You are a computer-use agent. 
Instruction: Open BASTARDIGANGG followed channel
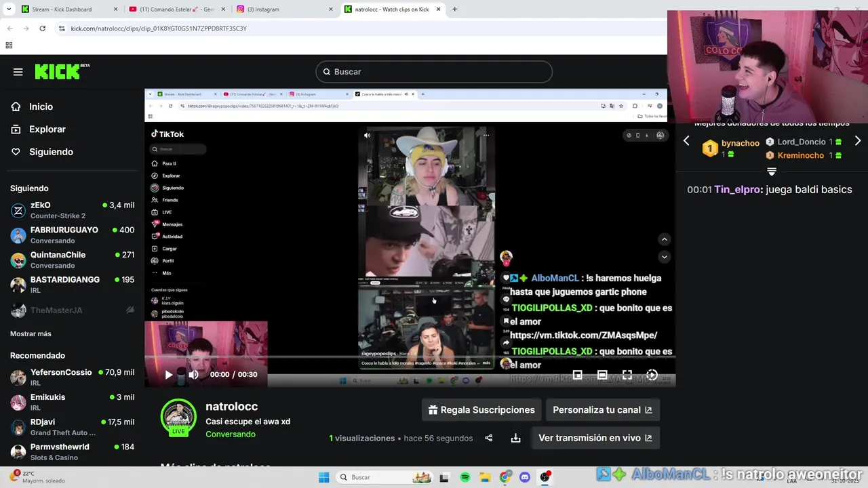73,285
